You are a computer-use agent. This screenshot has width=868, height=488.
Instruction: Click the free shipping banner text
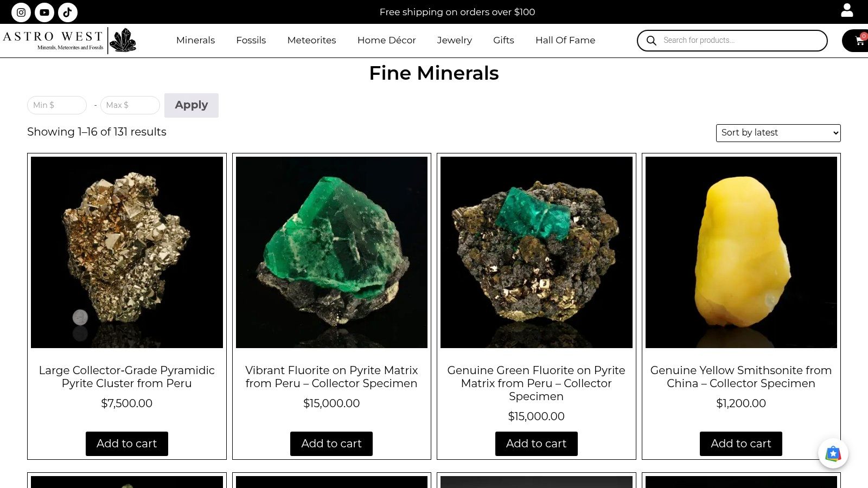(457, 12)
